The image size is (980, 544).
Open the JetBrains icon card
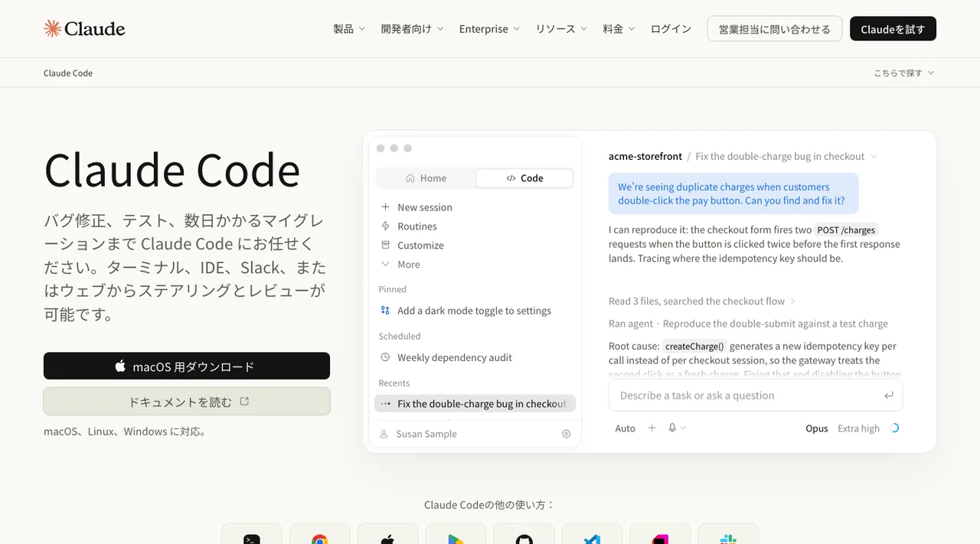point(660,534)
